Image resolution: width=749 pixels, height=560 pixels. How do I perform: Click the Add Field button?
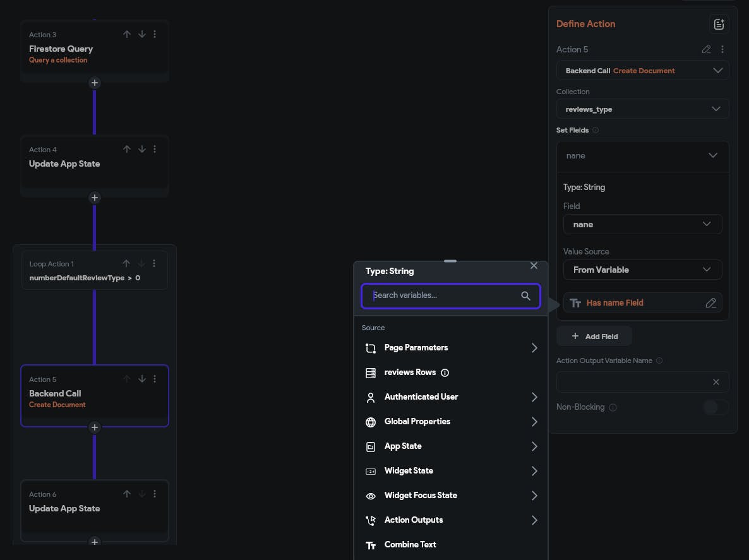click(x=594, y=337)
